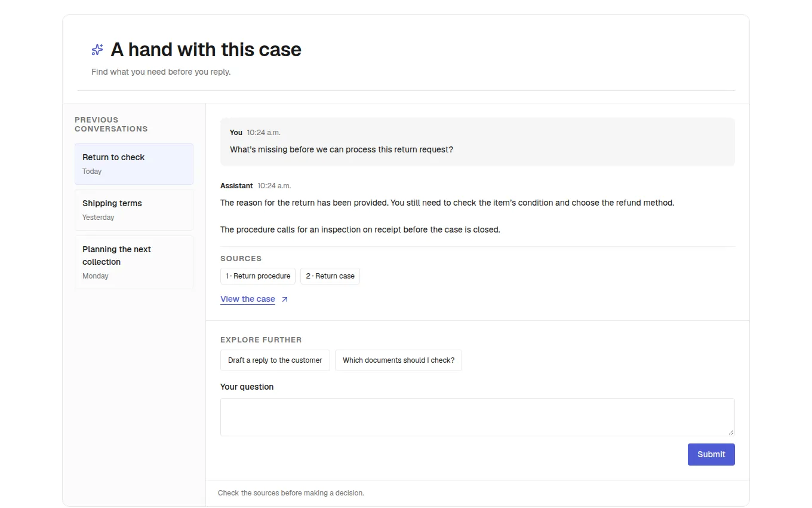
Task: Click the Previous Conversations heading
Action: click(x=111, y=124)
